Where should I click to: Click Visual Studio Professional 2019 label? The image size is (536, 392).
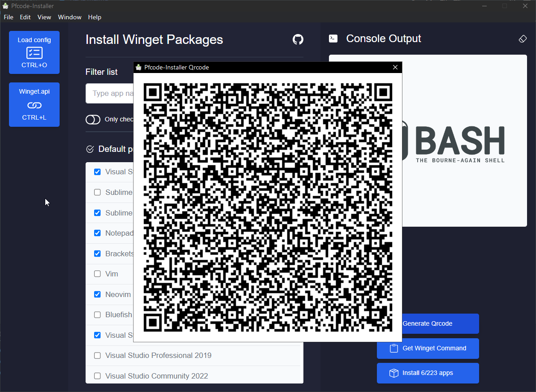pos(158,355)
